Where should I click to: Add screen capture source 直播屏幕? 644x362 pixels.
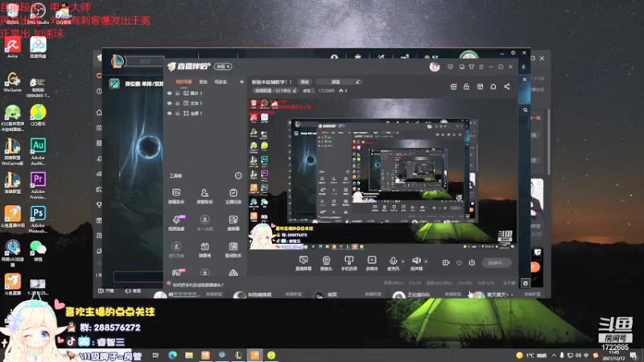303,263
